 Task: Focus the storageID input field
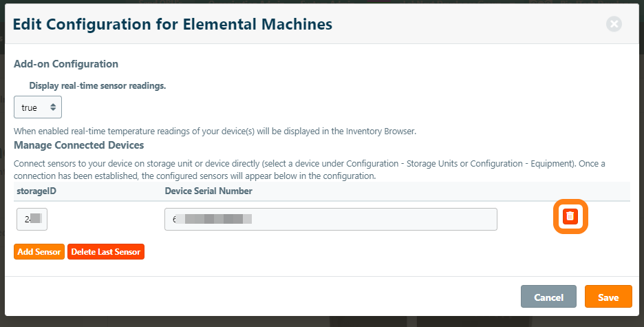32,219
